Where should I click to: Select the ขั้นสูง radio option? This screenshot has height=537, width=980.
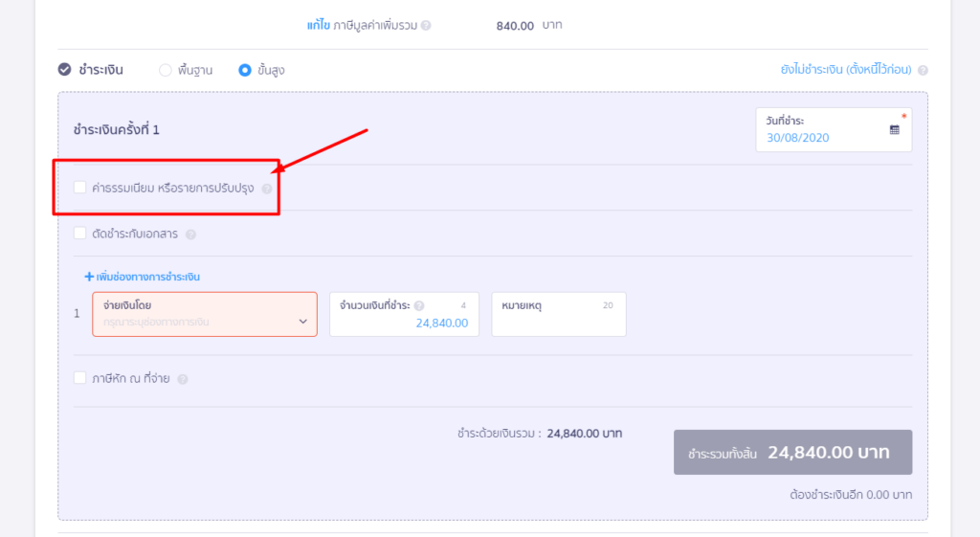tap(244, 70)
